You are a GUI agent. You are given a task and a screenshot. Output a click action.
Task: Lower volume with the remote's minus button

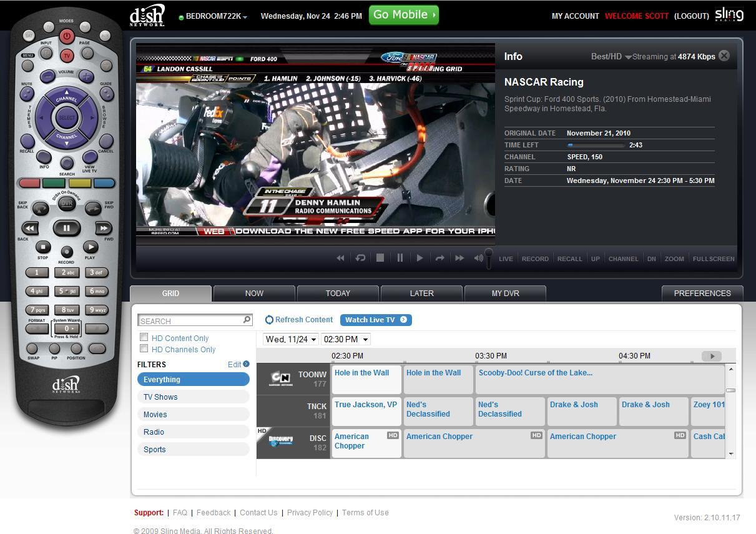point(47,76)
